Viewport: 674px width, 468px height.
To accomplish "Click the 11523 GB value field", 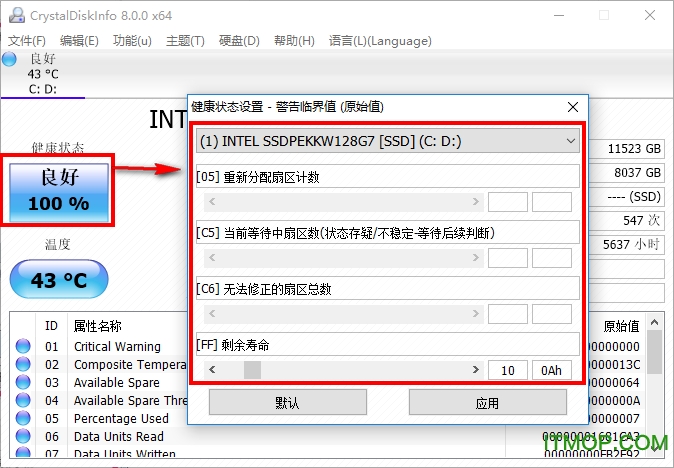I will (x=626, y=149).
